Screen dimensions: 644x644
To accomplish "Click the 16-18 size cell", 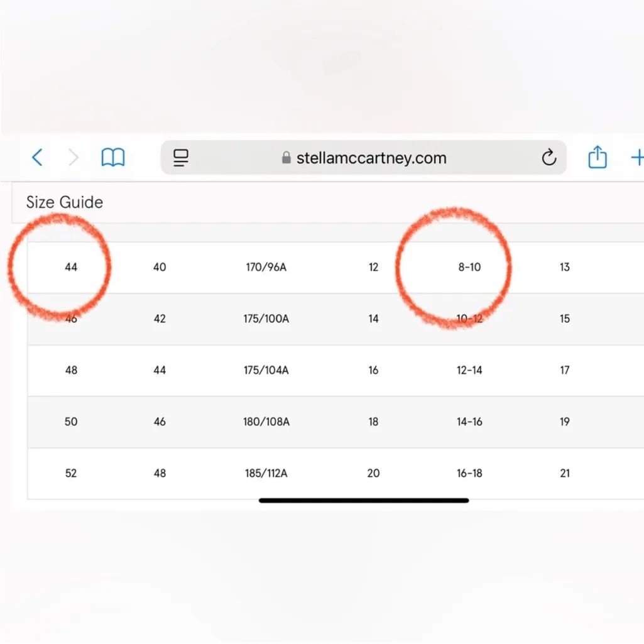I will pyautogui.click(x=469, y=473).
